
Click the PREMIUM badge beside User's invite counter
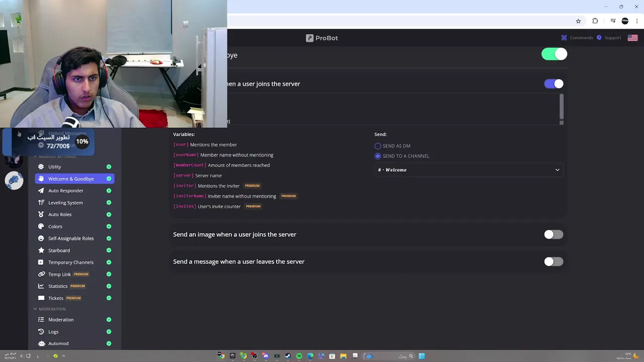(253, 206)
